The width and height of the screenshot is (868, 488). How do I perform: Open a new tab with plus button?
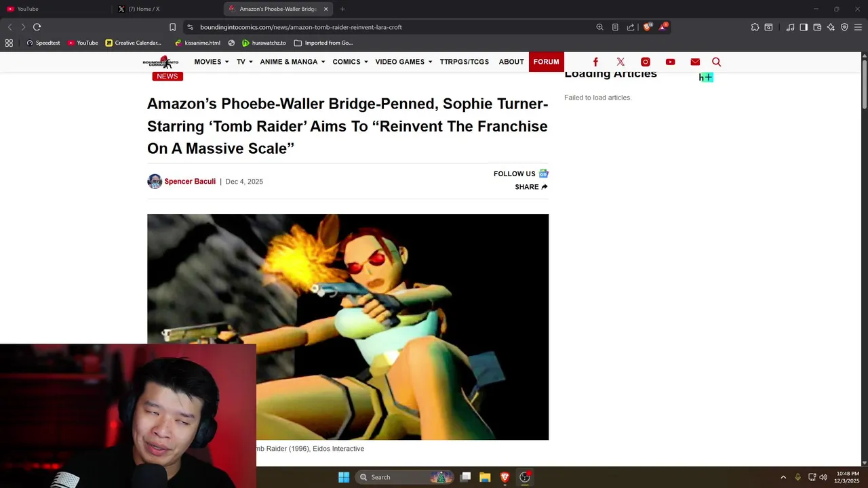pyautogui.click(x=342, y=9)
